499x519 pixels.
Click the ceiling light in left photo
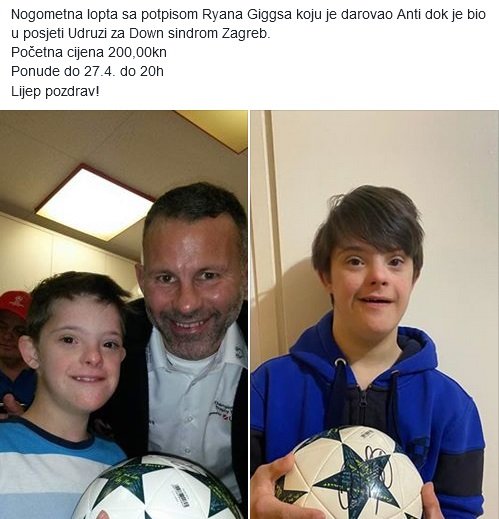[x=95, y=202]
